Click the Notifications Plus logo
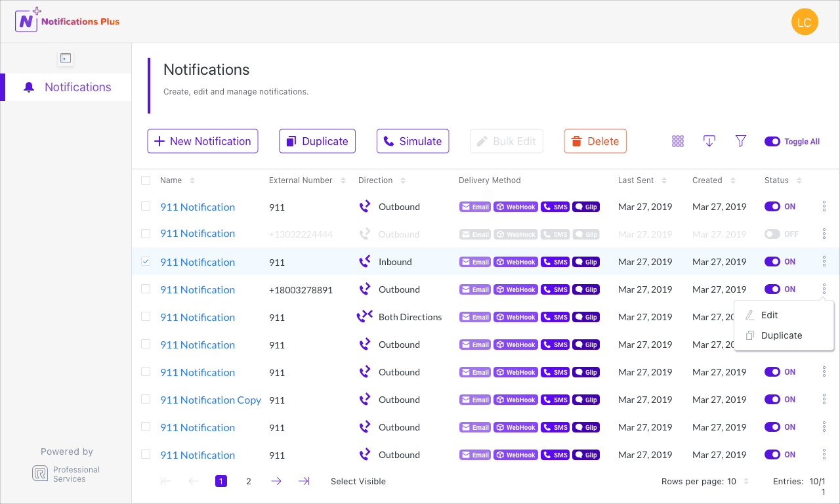Image resolution: width=840 pixels, height=504 pixels. [x=68, y=21]
